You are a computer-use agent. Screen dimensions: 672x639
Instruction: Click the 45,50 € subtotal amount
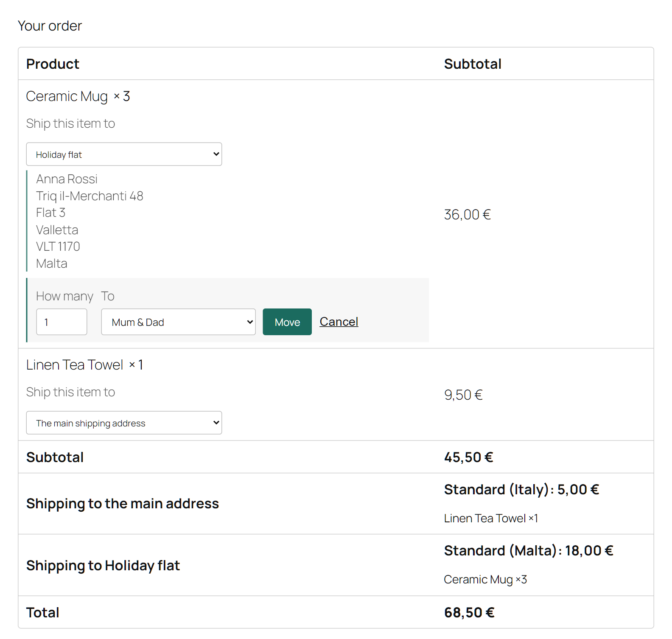coord(468,457)
